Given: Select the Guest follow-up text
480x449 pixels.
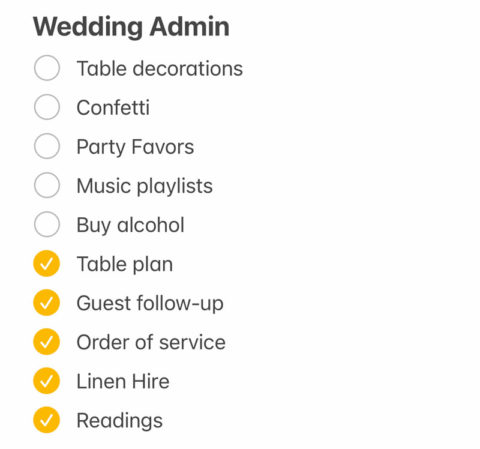Looking at the screenshot, I should (x=150, y=304).
